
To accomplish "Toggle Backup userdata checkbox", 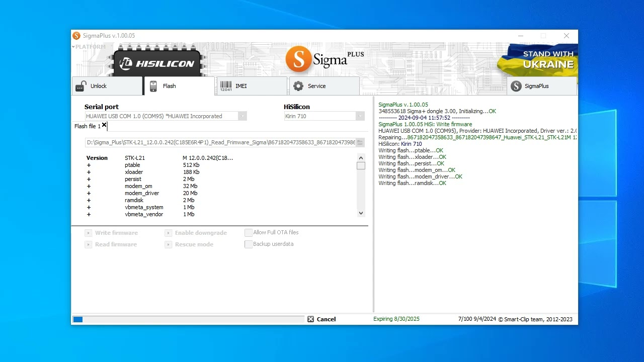I will 249,244.
